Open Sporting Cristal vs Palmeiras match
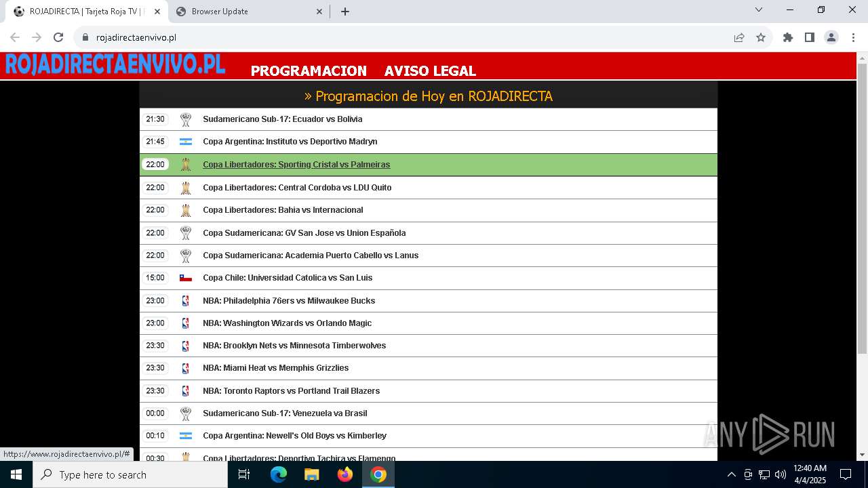The height and width of the screenshot is (488, 868). pyautogui.click(x=296, y=165)
